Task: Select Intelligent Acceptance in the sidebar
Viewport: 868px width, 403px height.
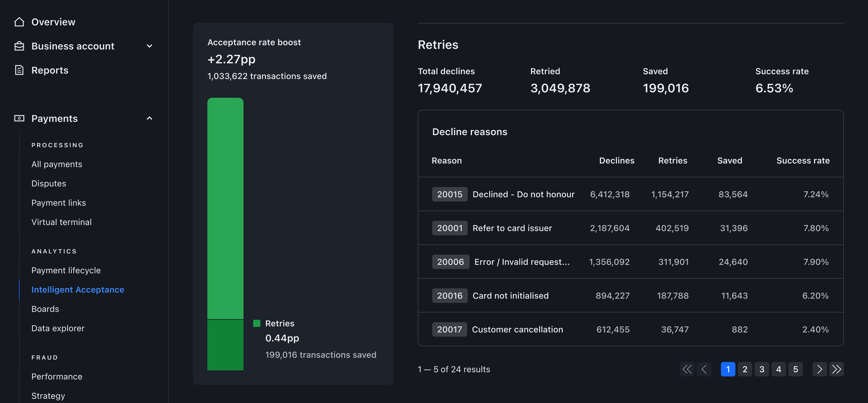Action: pos(78,290)
